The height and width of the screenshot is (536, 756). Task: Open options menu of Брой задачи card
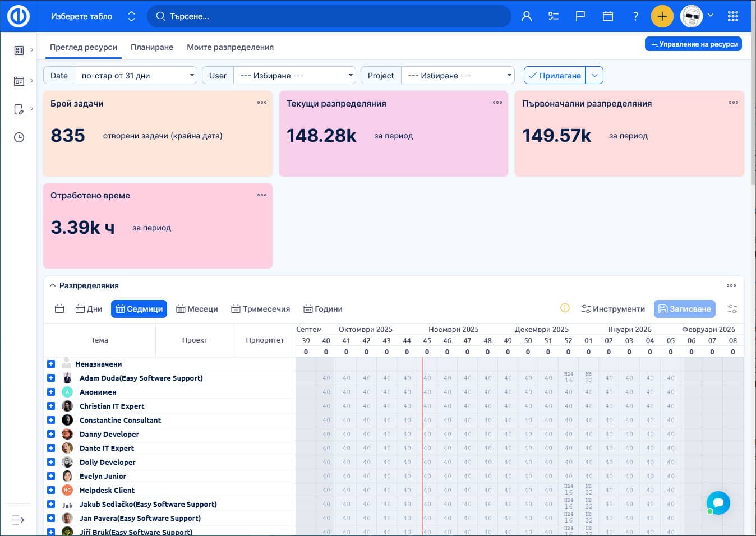click(x=262, y=103)
